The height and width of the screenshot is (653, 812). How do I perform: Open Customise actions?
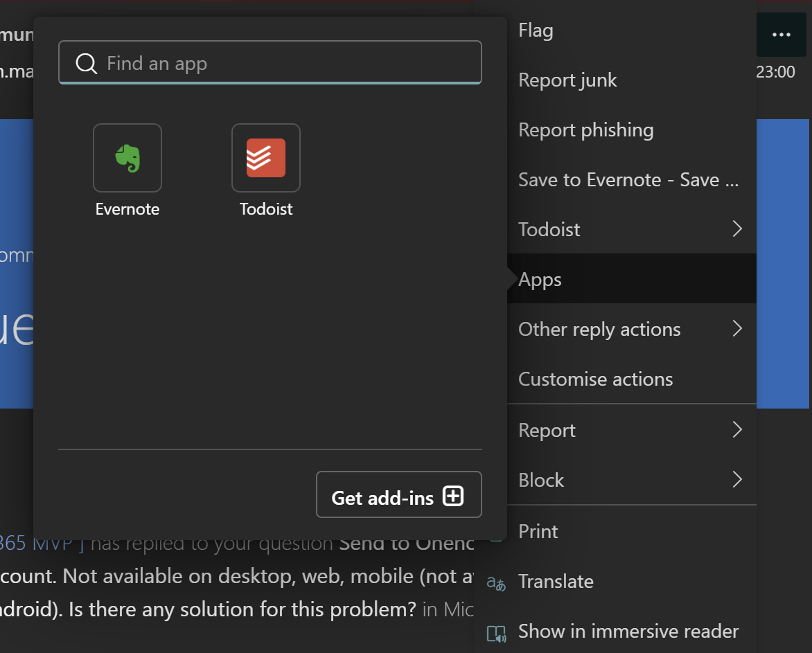click(595, 379)
